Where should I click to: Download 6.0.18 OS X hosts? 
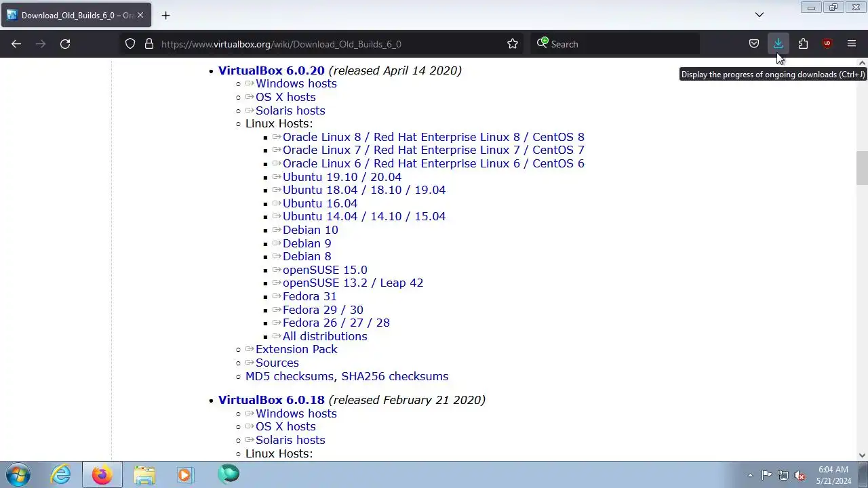point(285,426)
